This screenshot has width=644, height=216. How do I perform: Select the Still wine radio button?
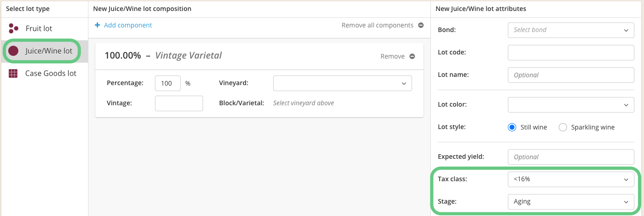coord(512,127)
